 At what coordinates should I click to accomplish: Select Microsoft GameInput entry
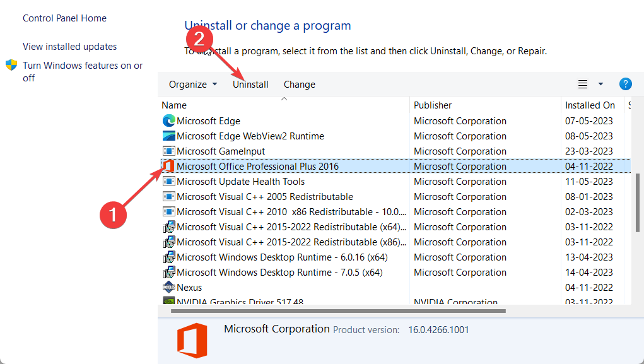click(x=221, y=151)
